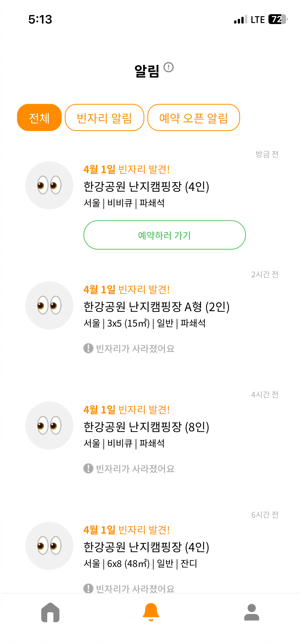Screen dimensions: 302x644
Task: Open the 6x8 (48㎡) 잔디 alert details
Action: tap(140, 564)
